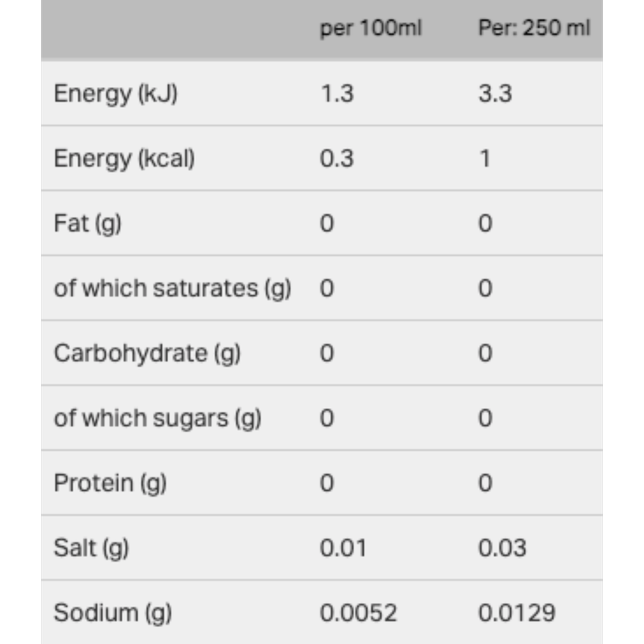The width and height of the screenshot is (644, 644).
Task: Select the Protein (g) row label
Action: point(110,484)
